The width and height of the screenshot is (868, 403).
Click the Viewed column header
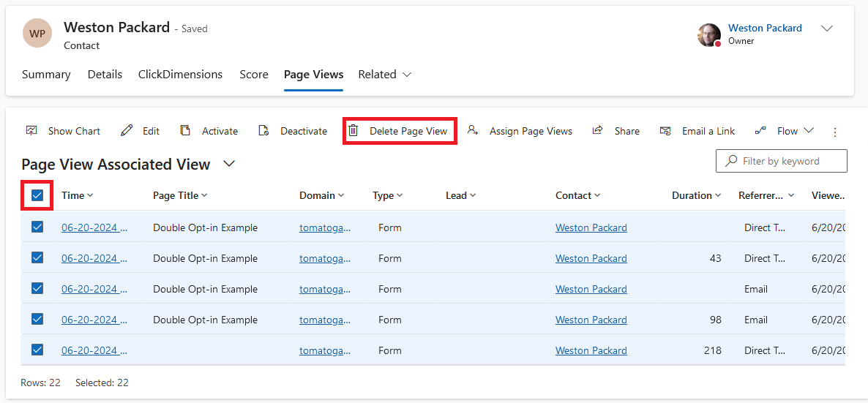coord(828,195)
